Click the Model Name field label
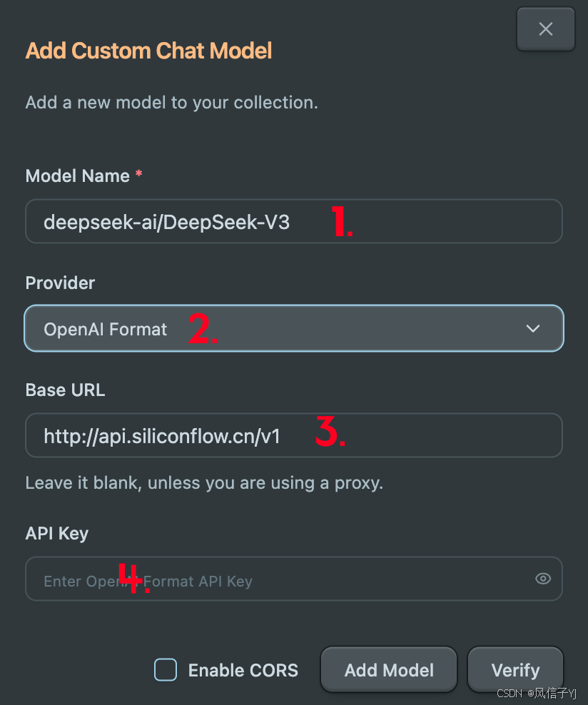The image size is (588, 705). (77, 176)
